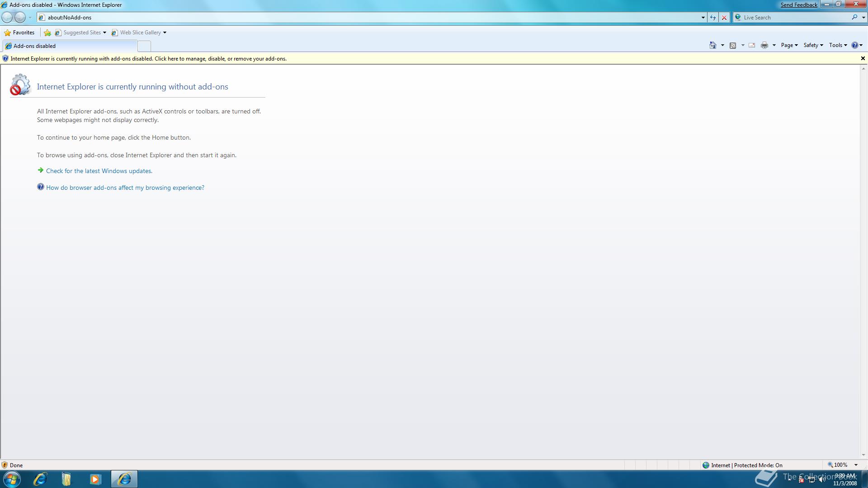Open the search provider dropdown arrow
The image size is (868, 488).
[x=863, y=18]
